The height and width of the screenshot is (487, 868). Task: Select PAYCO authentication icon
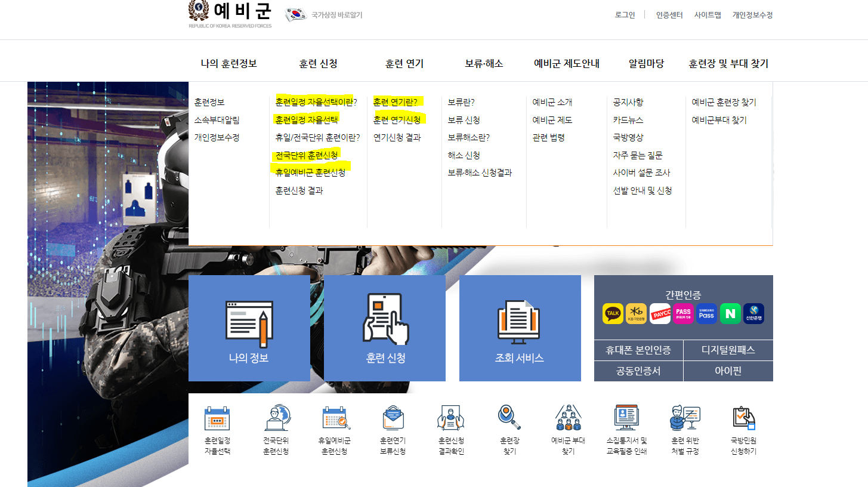click(x=660, y=313)
